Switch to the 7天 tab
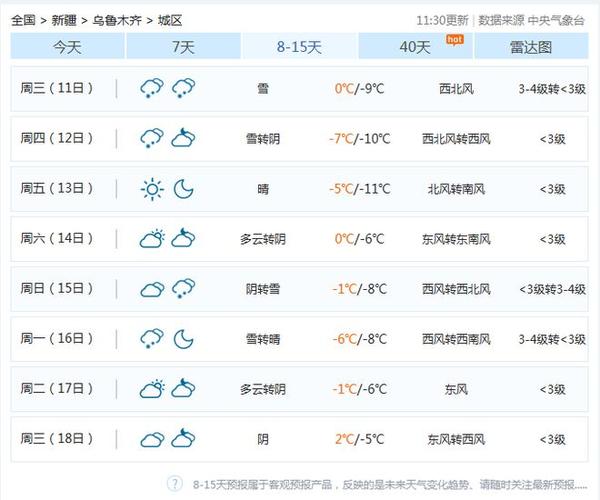The width and height of the screenshot is (600, 500). 183,46
